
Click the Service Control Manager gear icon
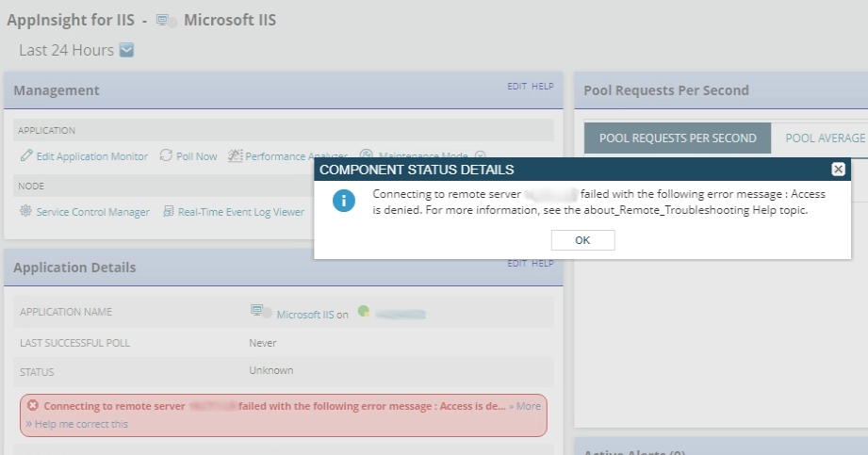tap(25, 211)
